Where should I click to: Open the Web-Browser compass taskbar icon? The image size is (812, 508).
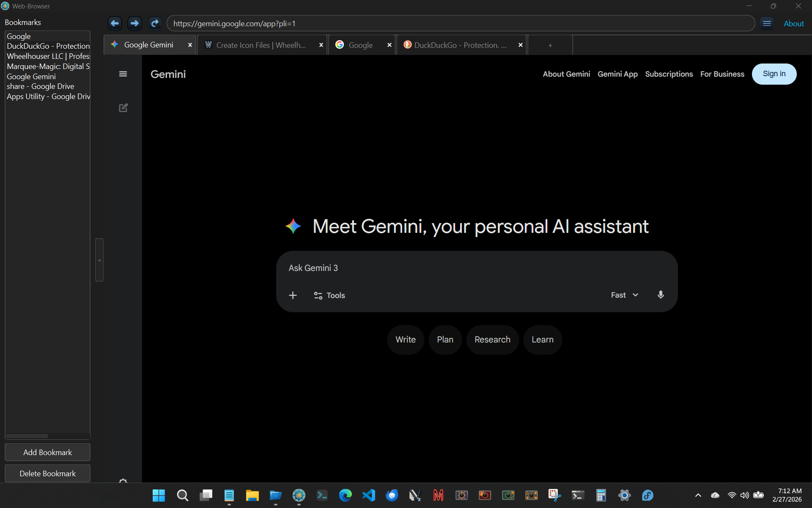[x=299, y=495]
